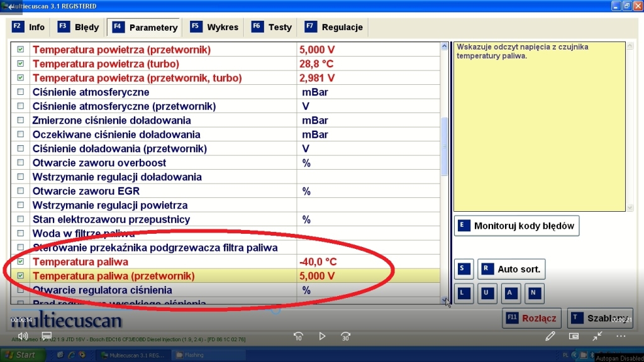This screenshot has width=644, height=362.
Task: Select the Otwarcie regulatora ciśnienia row label
Action: 103,290
